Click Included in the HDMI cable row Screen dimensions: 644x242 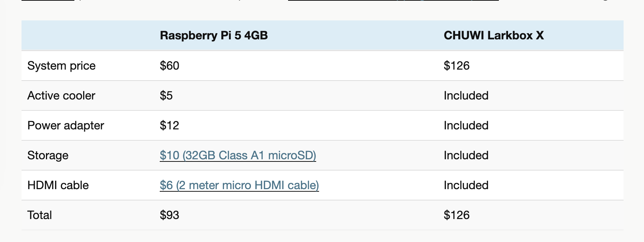466,185
